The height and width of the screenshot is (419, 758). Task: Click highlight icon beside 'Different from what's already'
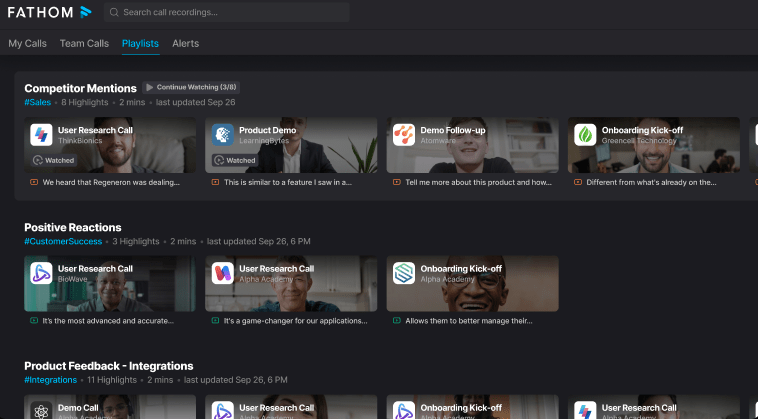pos(578,182)
